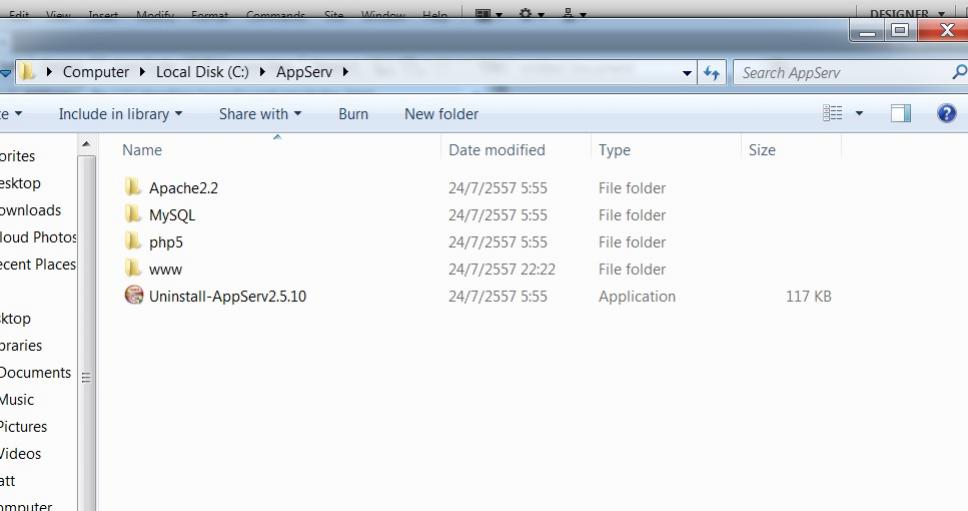Click the folder icon in address bar
This screenshot has height=511, width=968.
(27, 72)
